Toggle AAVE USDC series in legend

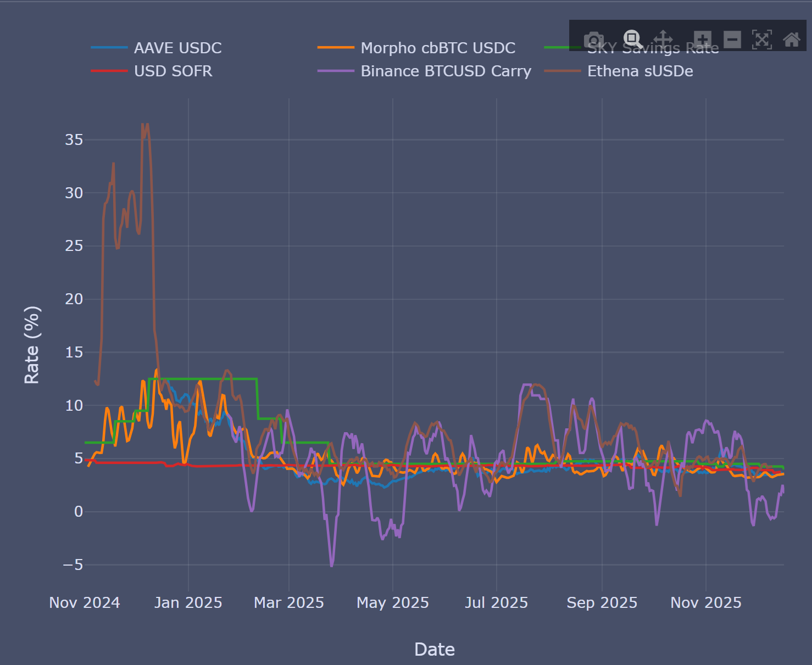177,48
